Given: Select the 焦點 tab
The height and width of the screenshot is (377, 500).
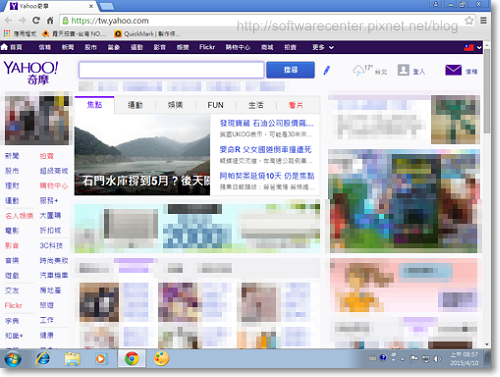Looking at the screenshot, I should [x=94, y=105].
